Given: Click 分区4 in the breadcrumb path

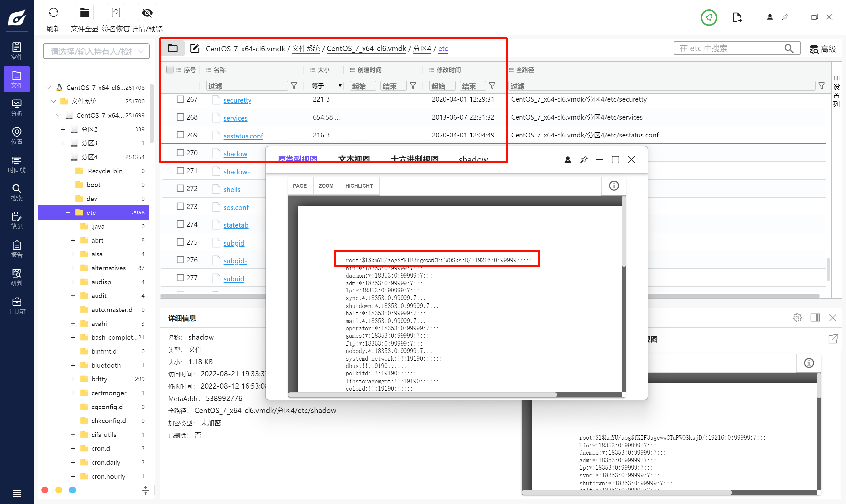Looking at the screenshot, I should point(422,48).
